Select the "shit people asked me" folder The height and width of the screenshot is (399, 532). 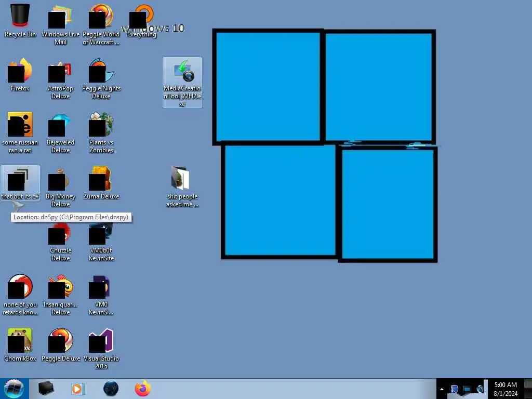182,187
